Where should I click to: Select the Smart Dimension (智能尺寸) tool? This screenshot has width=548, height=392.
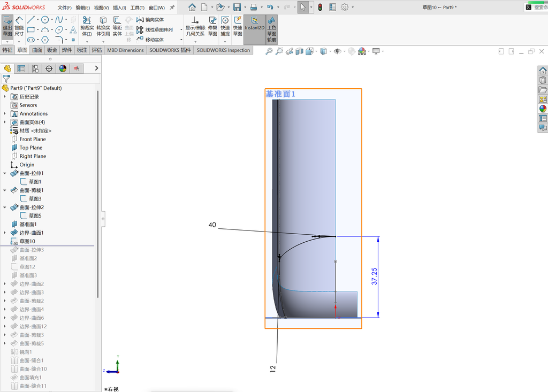point(19,27)
